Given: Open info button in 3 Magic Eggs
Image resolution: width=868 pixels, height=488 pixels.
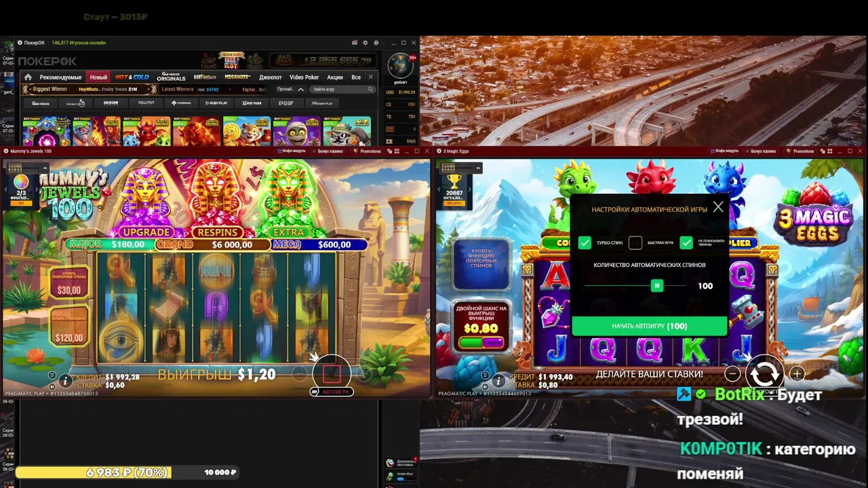Looking at the screenshot, I should 498,381.
